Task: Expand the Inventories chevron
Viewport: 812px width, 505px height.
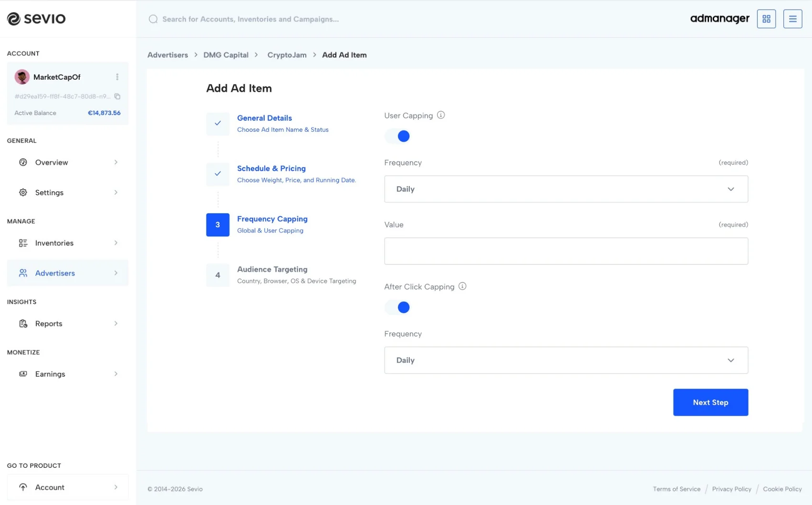Action: coord(116,243)
